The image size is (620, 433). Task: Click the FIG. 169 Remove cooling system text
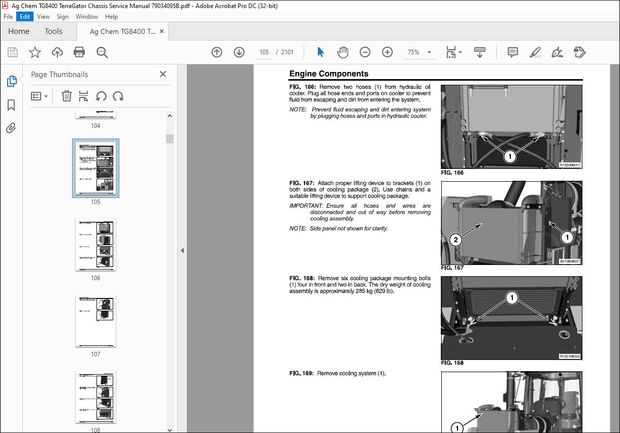coord(337,373)
